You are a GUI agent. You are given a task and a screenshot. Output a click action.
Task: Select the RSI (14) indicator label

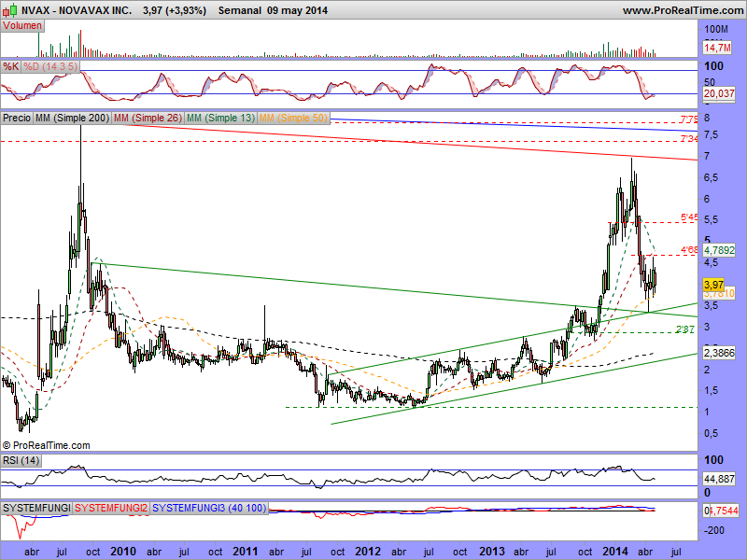(21, 460)
